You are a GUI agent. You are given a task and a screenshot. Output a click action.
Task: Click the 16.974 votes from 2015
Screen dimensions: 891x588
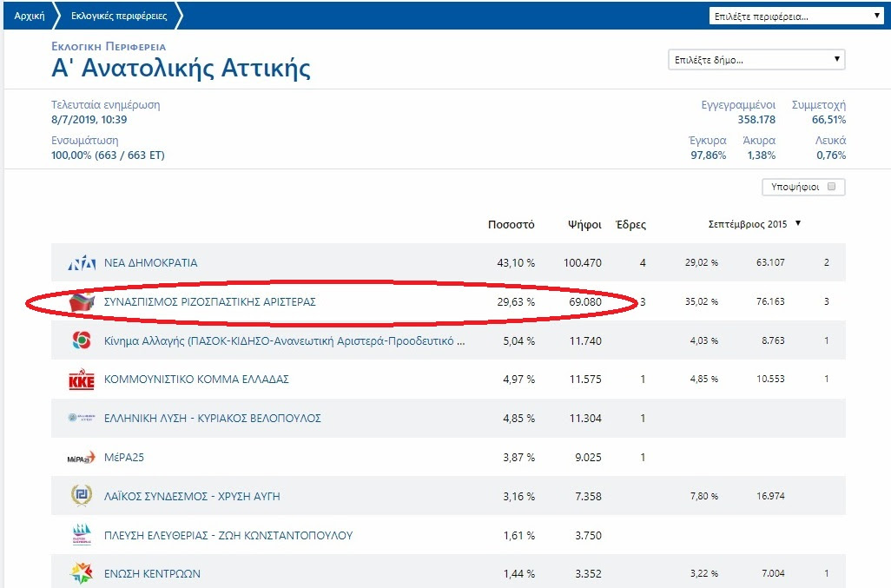tap(770, 495)
